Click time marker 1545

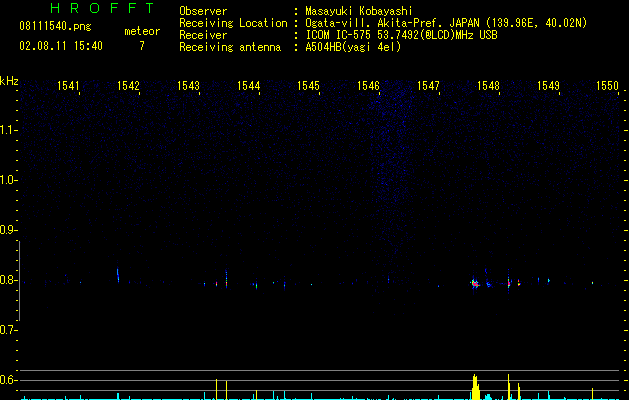tap(308, 86)
